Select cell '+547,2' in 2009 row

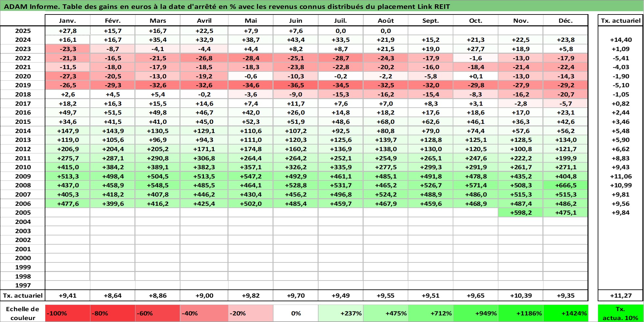[251, 176]
